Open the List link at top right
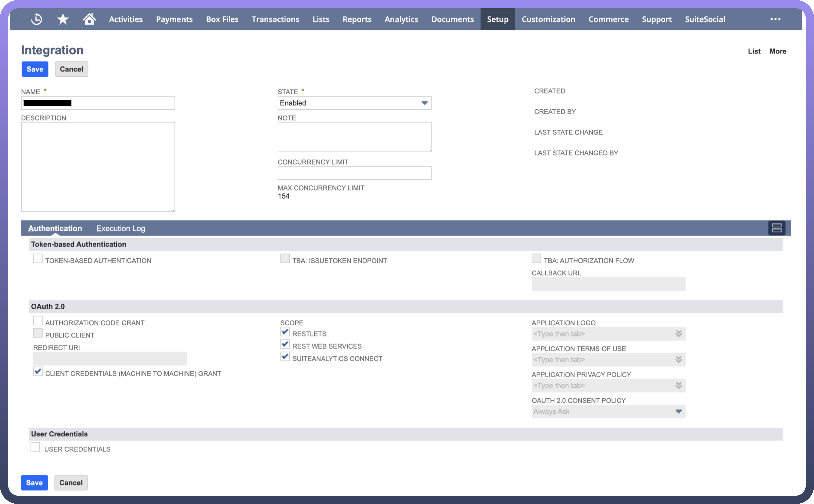Viewport: 814px width, 504px height. 754,51
